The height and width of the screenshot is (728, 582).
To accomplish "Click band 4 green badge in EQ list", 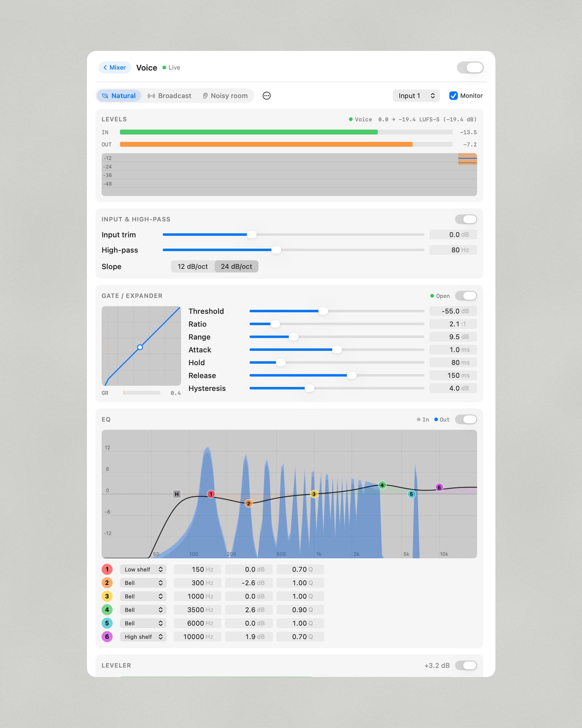I will tap(107, 610).
